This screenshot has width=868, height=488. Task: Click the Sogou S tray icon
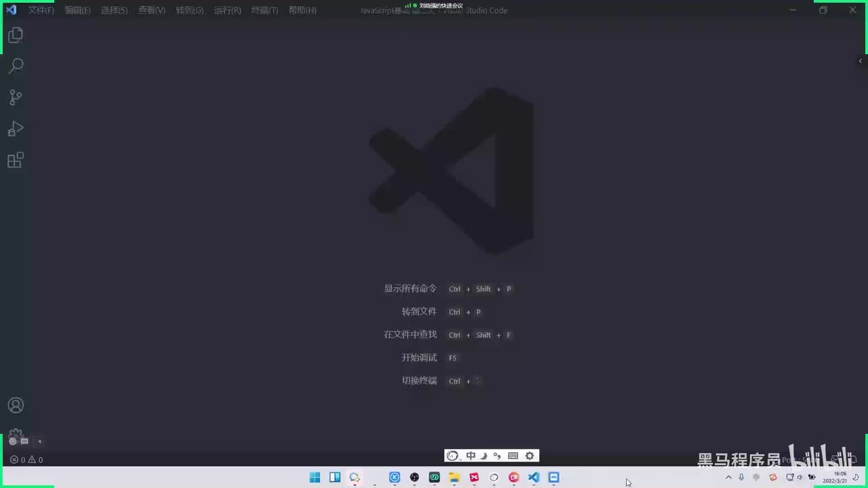coord(772,477)
